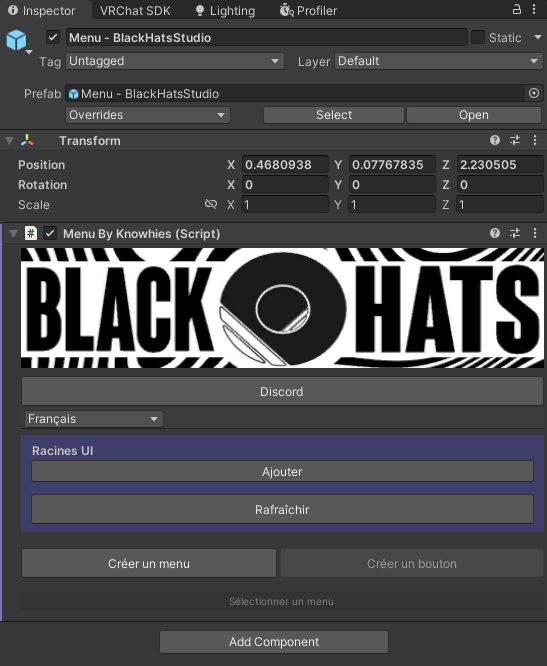The height and width of the screenshot is (666, 547).
Task: Click the Prefab object picker circle icon
Action: tap(534, 93)
